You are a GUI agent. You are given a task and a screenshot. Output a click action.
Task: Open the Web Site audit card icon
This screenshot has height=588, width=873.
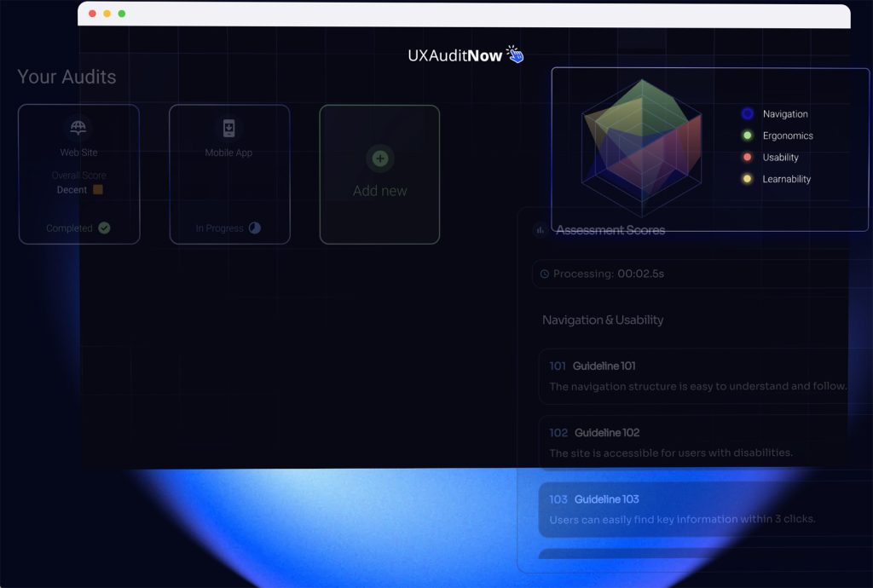coord(78,127)
